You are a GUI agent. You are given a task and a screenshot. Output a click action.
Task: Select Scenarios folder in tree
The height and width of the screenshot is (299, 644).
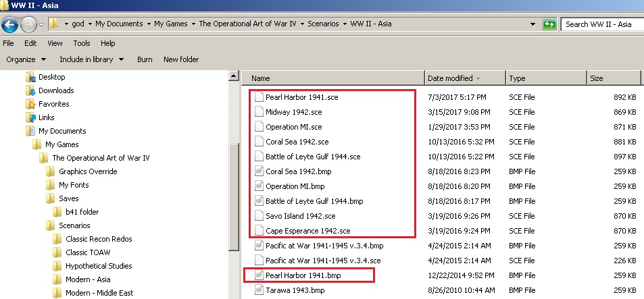tap(74, 225)
